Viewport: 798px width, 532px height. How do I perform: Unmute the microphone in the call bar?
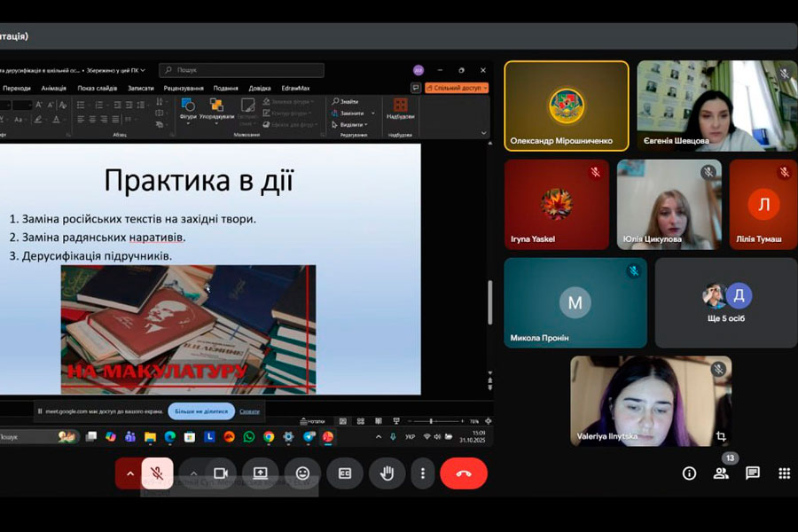coord(157,473)
